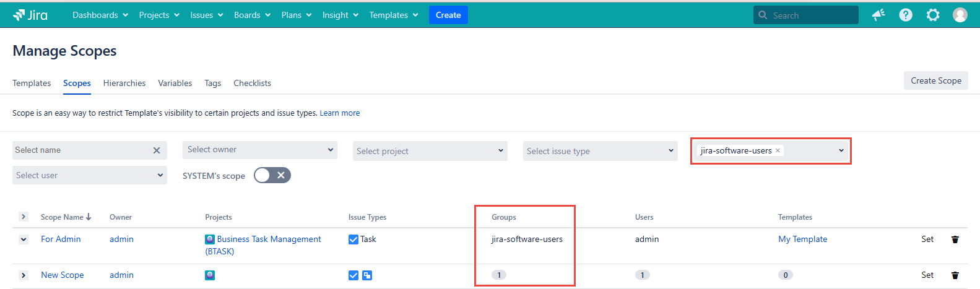980x289 pixels.
Task: Delete the New Scope row
Action: (955, 275)
